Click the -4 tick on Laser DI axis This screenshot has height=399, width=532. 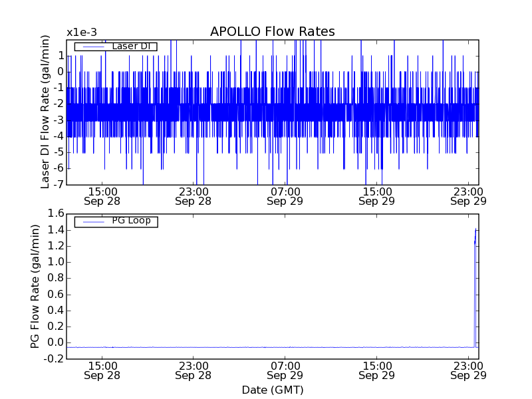[59, 136]
